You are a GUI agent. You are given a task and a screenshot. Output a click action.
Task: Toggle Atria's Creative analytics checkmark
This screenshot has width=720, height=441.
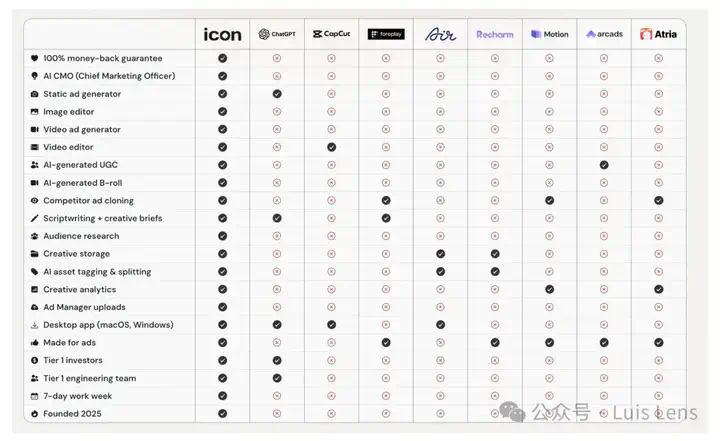click(x=658, y=289)
